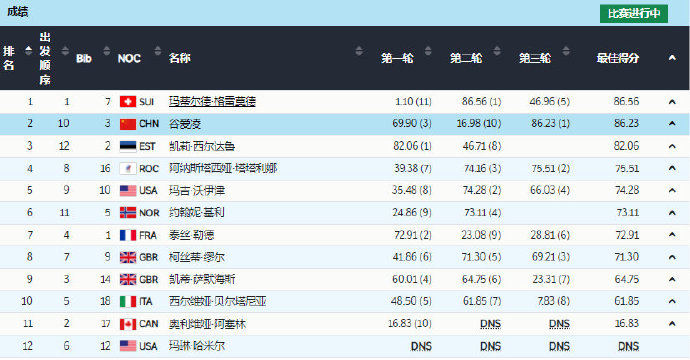Expand details for NOR rank 6 row
The height and width of the screenshot is (360, 690).
coord(672,213)
